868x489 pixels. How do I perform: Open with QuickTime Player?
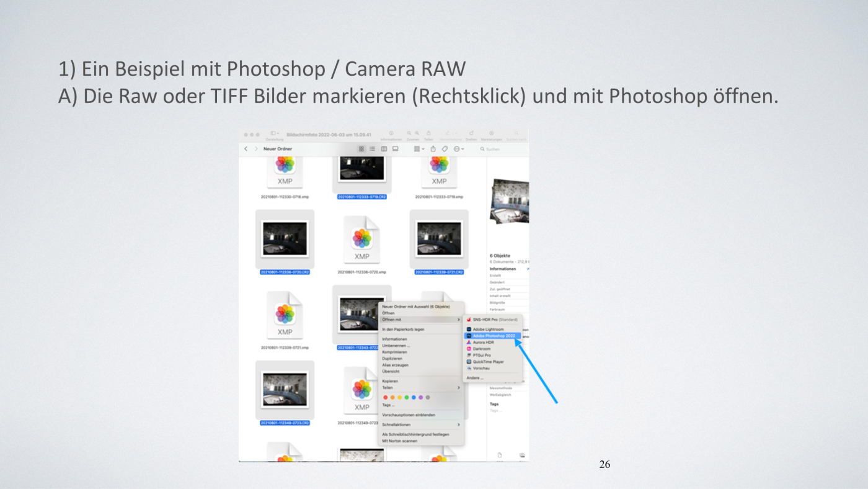(x=494, y=362)
